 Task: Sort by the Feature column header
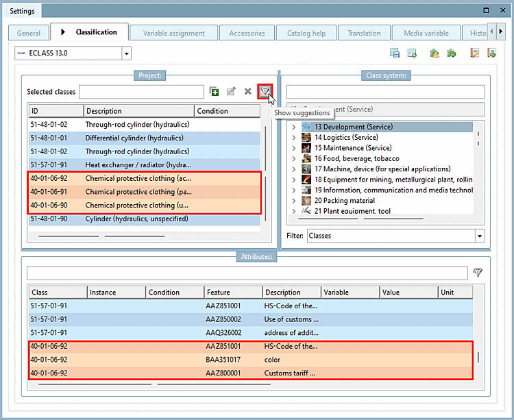[233, 293]
